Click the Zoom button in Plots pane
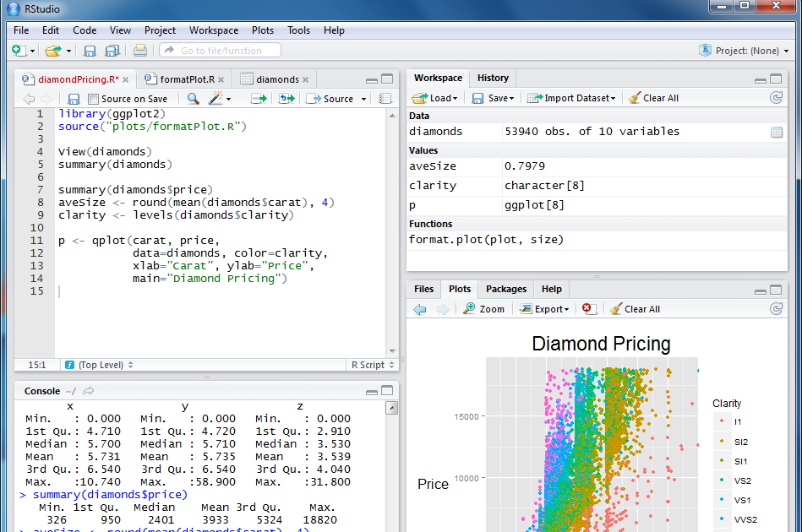This screenshot has height=532, width=802. coord(484,309)
